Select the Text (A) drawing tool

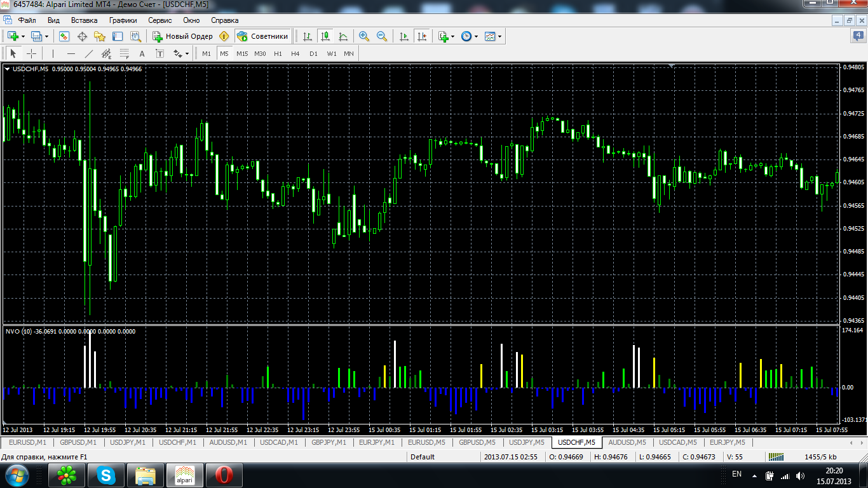pyautogui.click(x=142, y=53)
